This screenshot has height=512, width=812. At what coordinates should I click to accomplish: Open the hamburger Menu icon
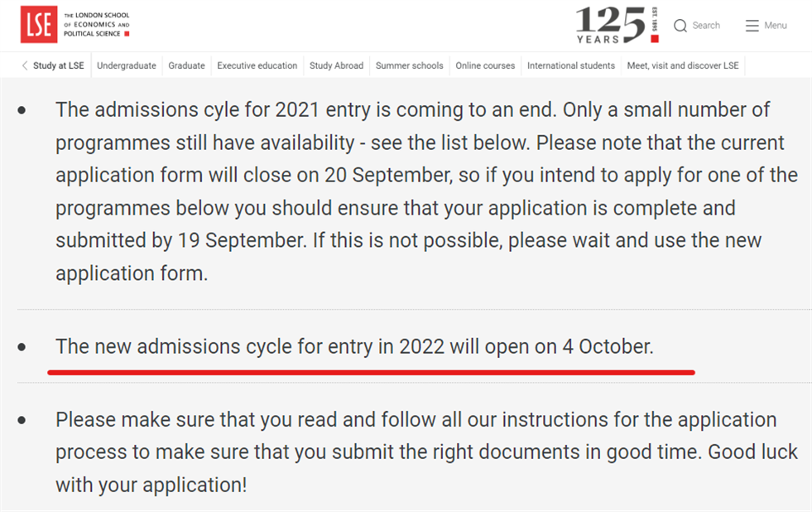click(x=752, y=26)
